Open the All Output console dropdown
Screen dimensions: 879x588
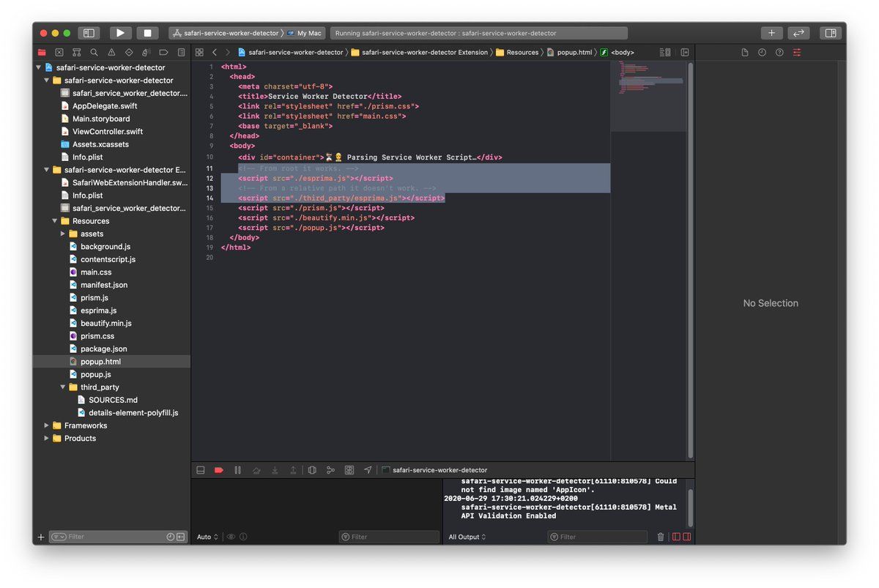point(467,537)
